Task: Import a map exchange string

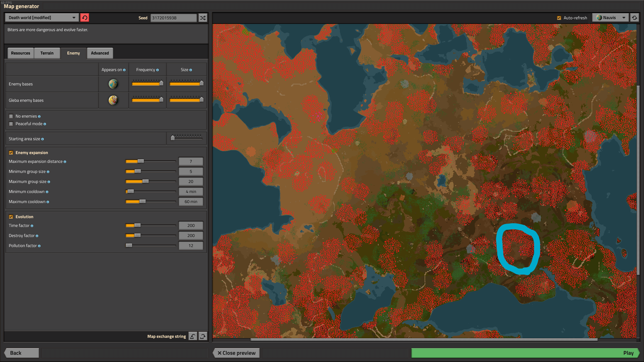Action: click(193, 336)
